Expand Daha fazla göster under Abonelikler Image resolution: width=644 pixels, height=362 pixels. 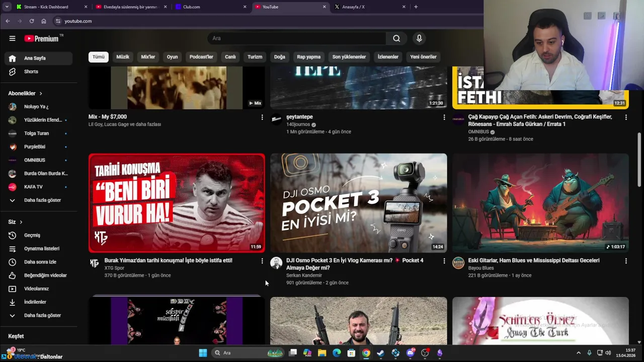click(x=38, y=200)
